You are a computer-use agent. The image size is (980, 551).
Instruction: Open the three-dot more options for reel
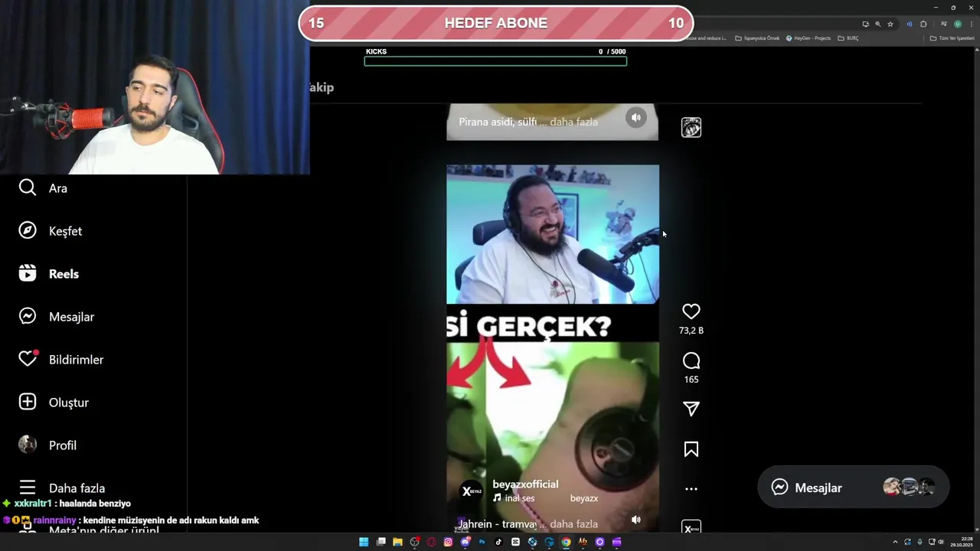click(691, 489)
